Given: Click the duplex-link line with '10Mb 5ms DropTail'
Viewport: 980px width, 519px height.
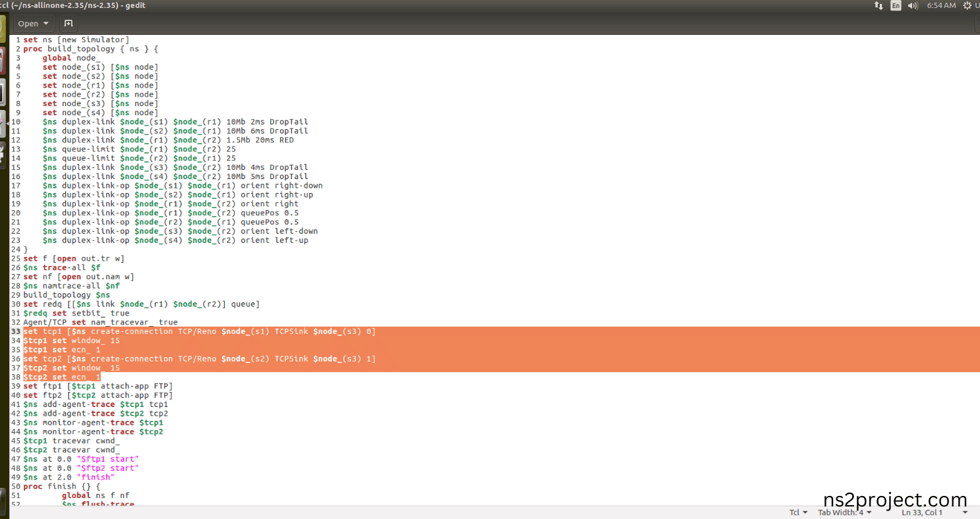Looking at the screenshot, I should click(x=175, y=177).
